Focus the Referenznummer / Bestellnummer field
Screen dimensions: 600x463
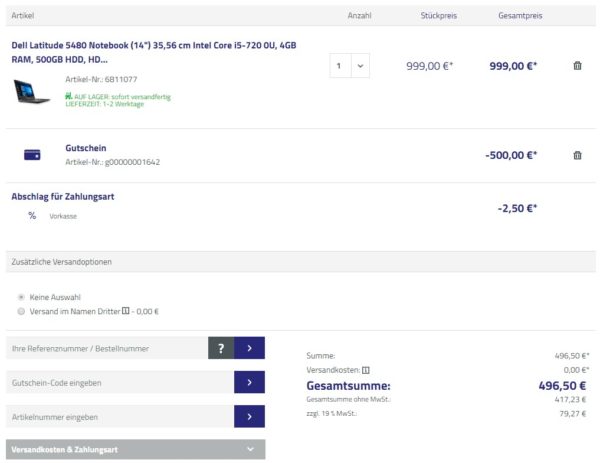(106, 348)
